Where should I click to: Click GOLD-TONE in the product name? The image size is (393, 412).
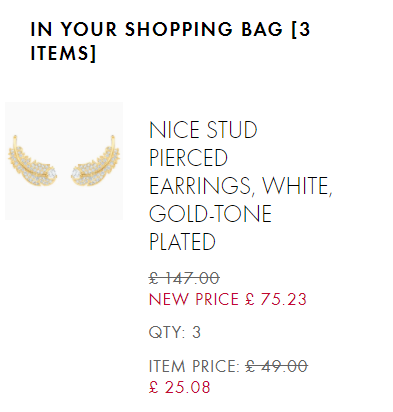coord(210,214)
